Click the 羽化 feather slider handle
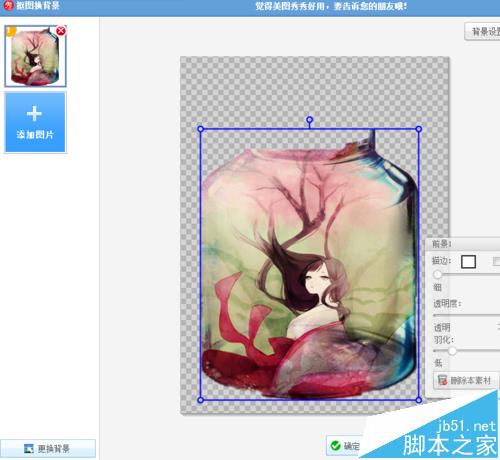 coord(452,351)
